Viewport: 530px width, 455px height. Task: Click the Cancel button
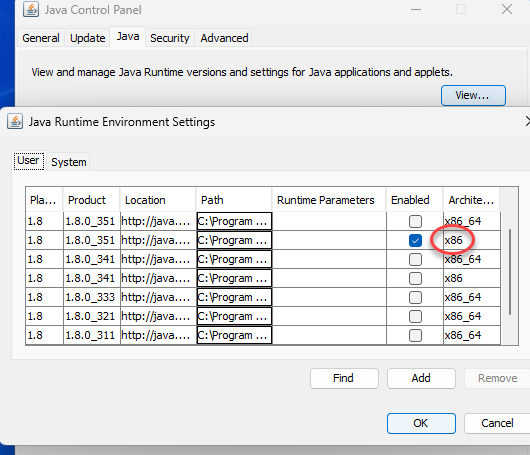click(497, 423)
